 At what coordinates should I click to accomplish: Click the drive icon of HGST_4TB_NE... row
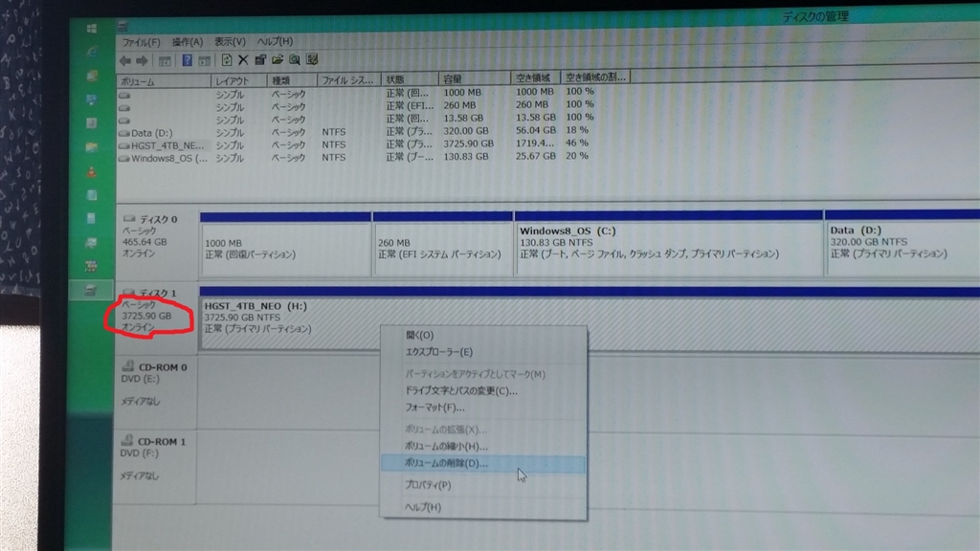[123, 145]
